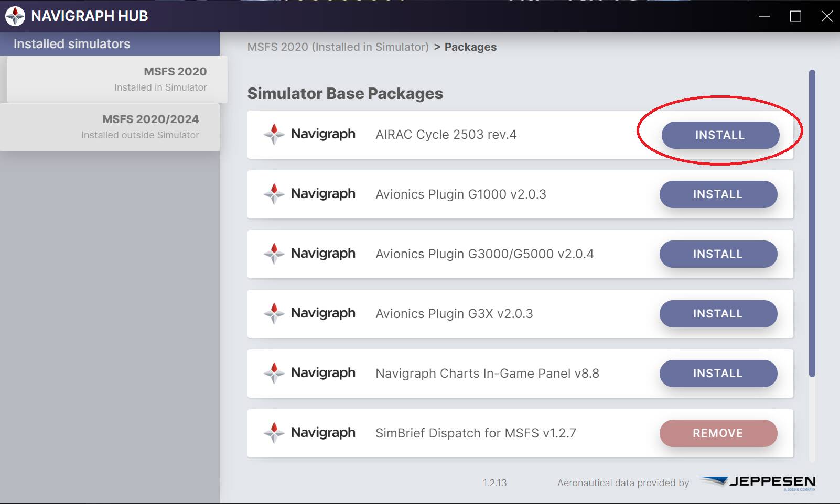Click Navigraph logo in Avionics Plugin G1000 row
Screen dimensions: 840x504
[x=309, y=194]
